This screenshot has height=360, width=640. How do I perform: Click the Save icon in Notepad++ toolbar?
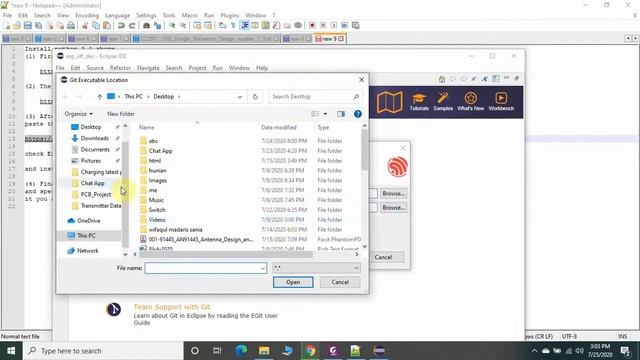pyautogui.click(x=27, y=25)
